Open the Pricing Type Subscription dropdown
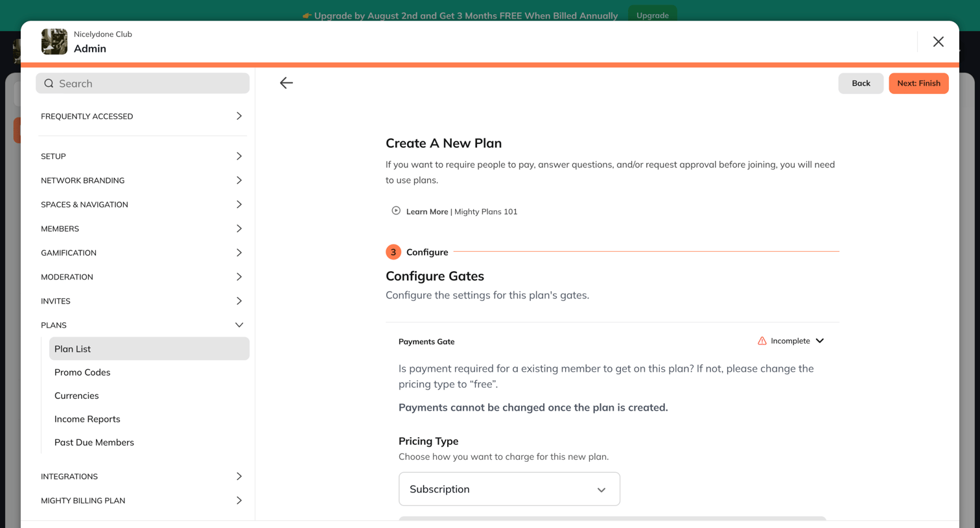The image size is (980, 528). [x=509, y=489]
